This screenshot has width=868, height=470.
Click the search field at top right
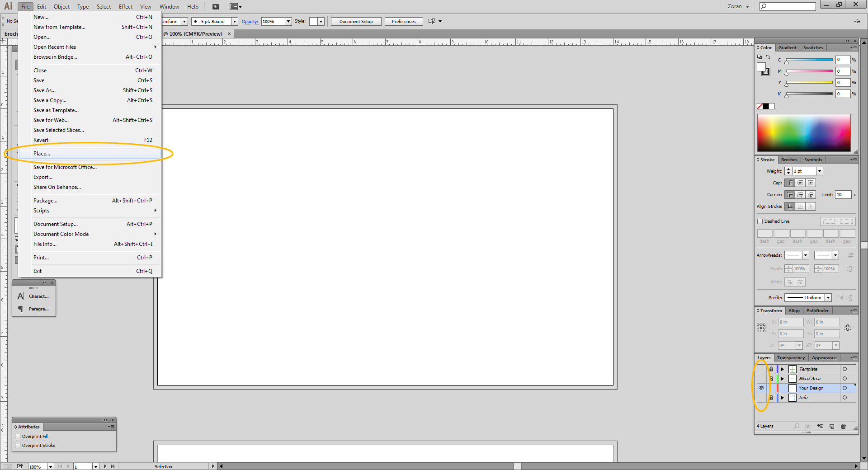[x=788, y=6]
